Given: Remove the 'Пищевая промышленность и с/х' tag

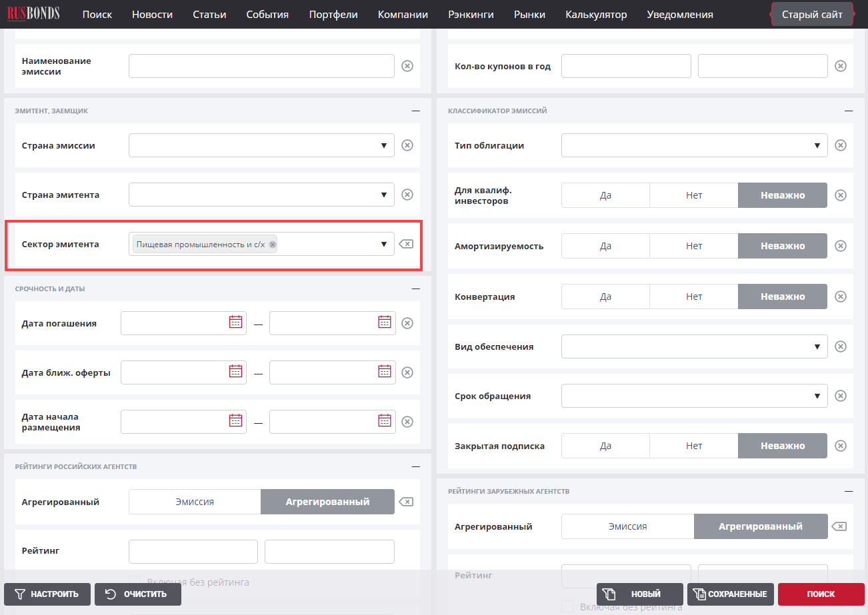Looking at the screenshot, I should pyautogui.click(x=273, y=245).
